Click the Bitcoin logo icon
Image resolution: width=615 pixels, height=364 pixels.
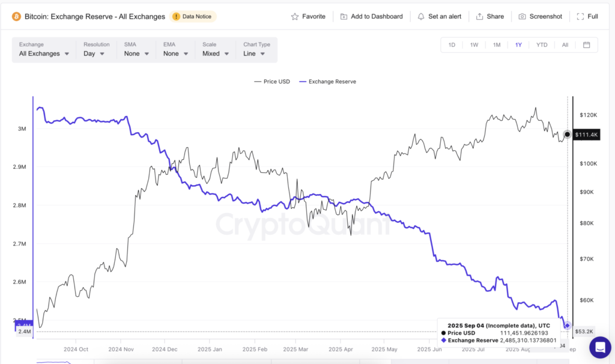[x=15, y=16]
